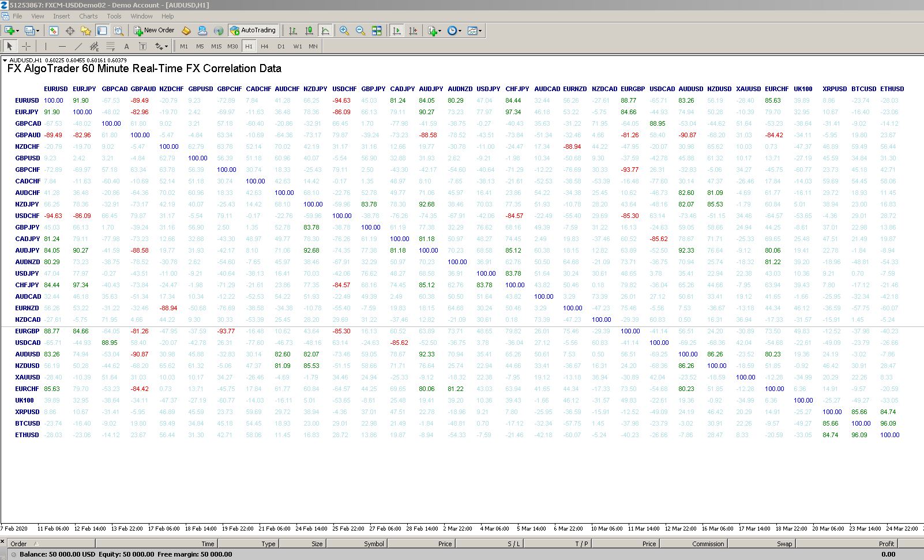Open MetaEditor from the toolbar
The height and width of the screenshot is (560, 924).
(186, 31)
